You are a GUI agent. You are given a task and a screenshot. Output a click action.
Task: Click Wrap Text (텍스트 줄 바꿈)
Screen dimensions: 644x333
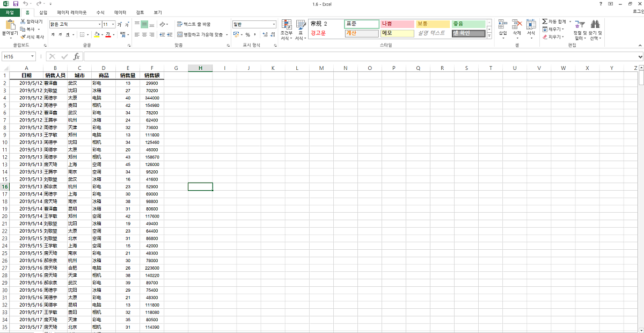(x=194, y=24)
